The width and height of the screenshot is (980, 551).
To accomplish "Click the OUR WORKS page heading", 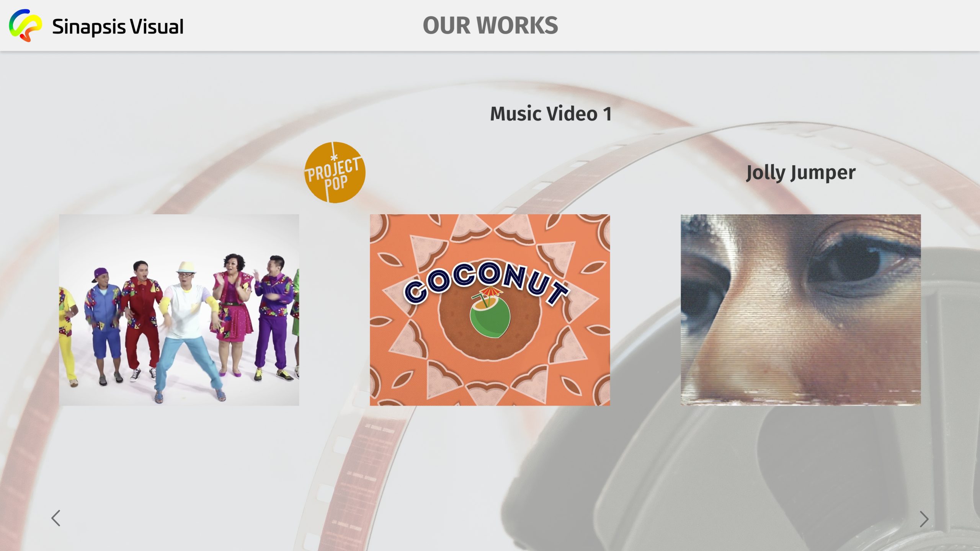I will pos(490,25).
